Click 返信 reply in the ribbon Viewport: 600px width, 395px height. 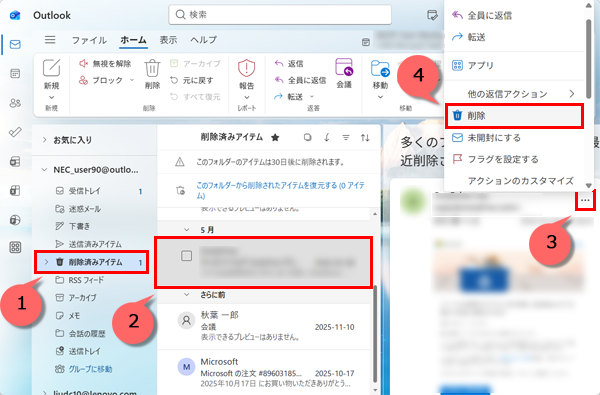(289, 64)
